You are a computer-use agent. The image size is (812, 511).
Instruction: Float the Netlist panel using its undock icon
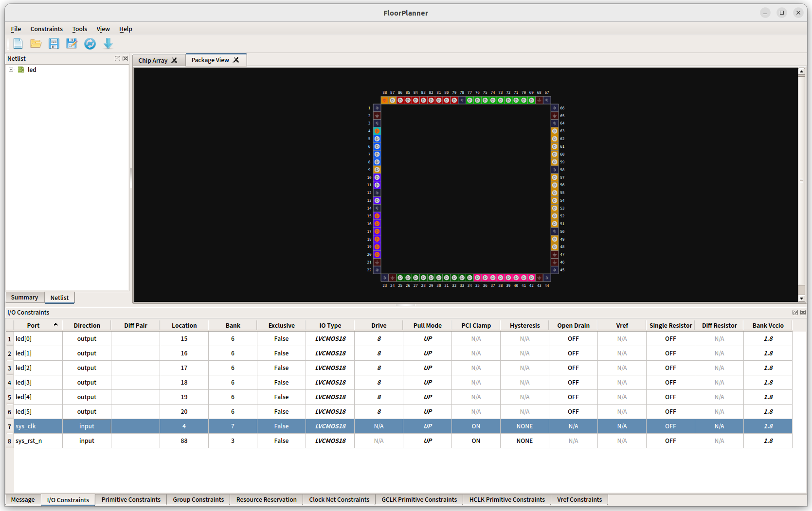point(117,58)
